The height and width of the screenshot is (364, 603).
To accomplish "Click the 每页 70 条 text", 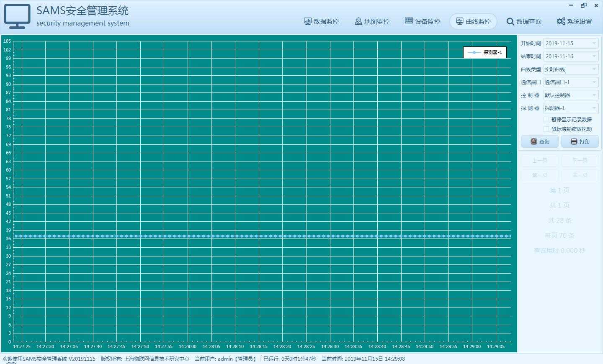I will pyautogui.click(x=559, y=236).
